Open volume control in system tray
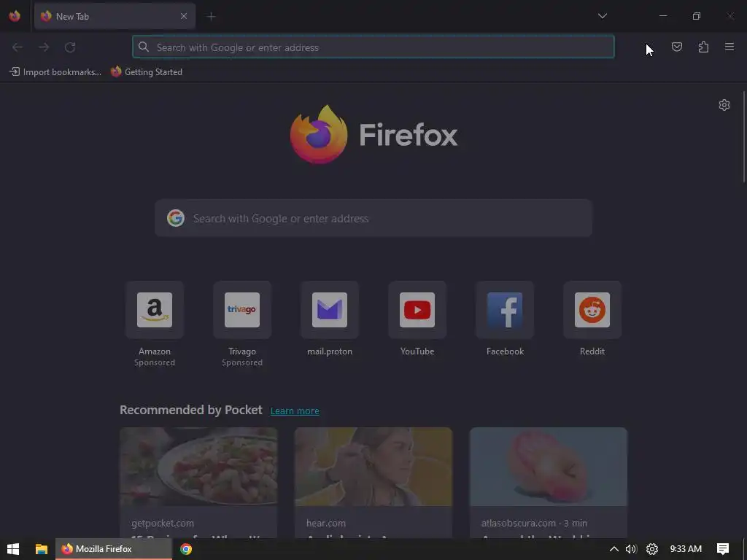 click(x=631, y=549)
